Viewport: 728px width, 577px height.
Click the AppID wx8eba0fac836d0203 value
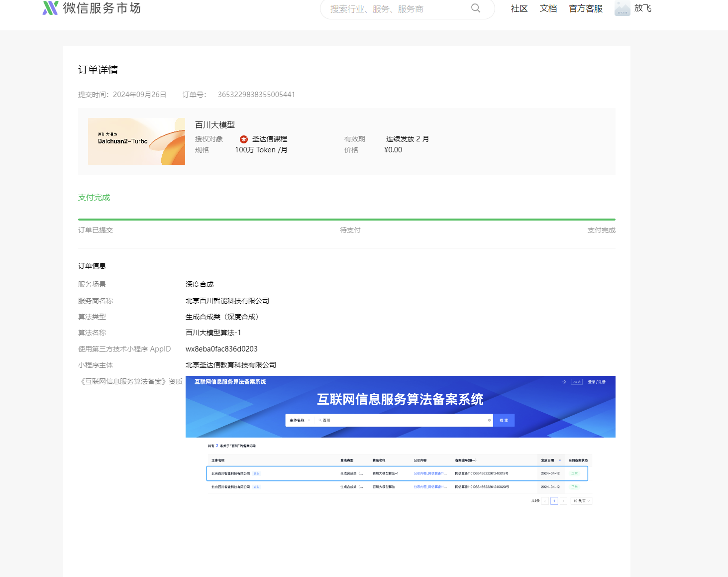pyautogui.click(x=221, y=349)
